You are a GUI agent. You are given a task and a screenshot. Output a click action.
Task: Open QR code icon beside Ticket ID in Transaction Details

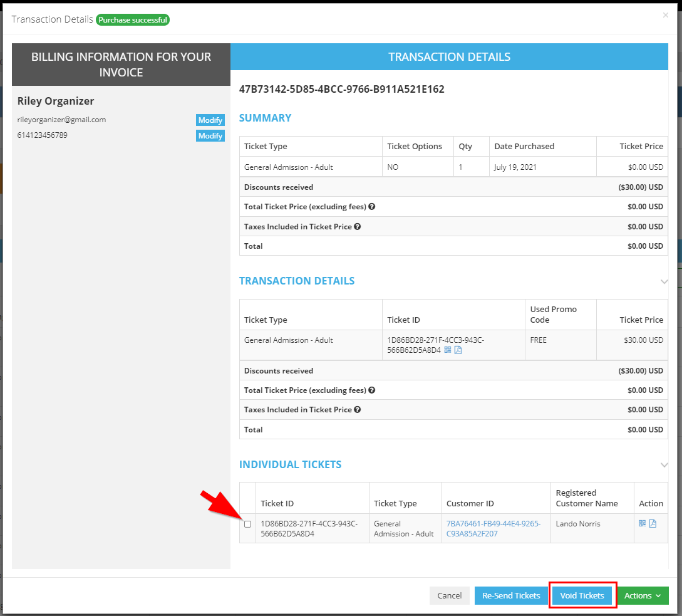point(448,350)
